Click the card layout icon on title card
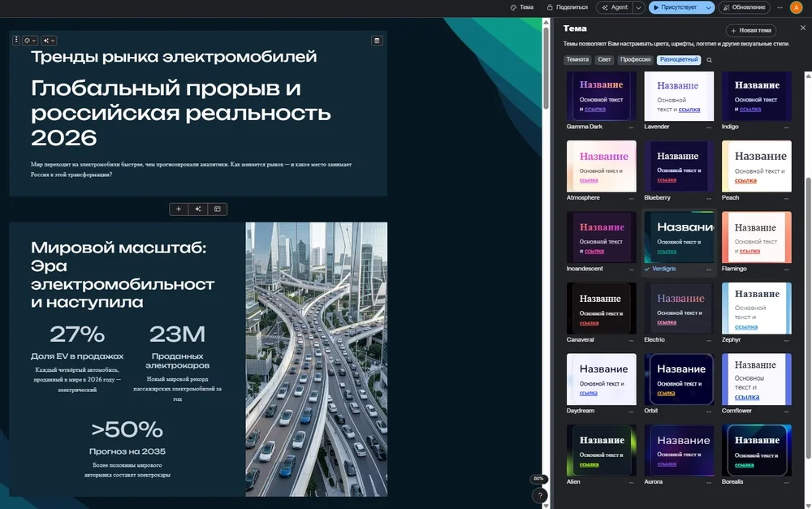 coord(377,41)
